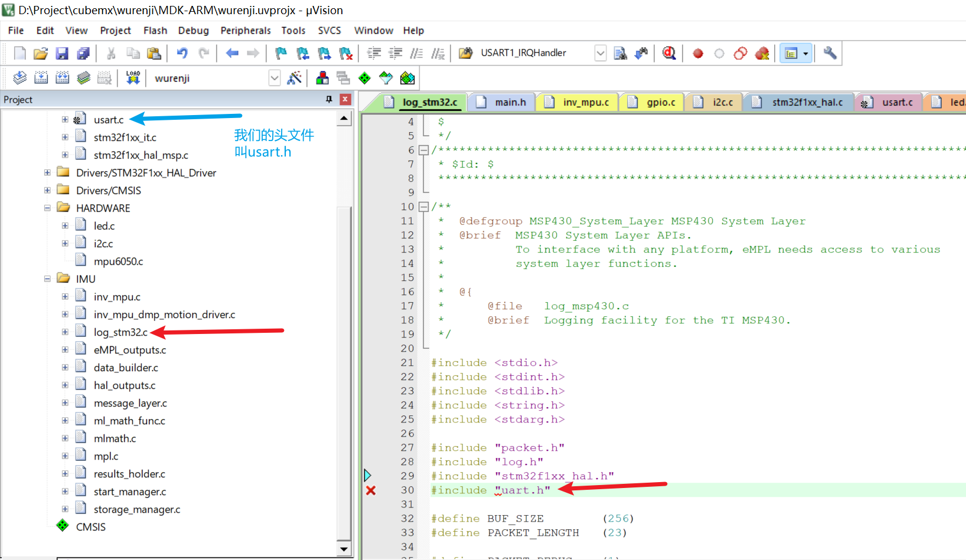This screenshot has width=966, height=560.
Task: Save the current file
Action: click(62, 53)
